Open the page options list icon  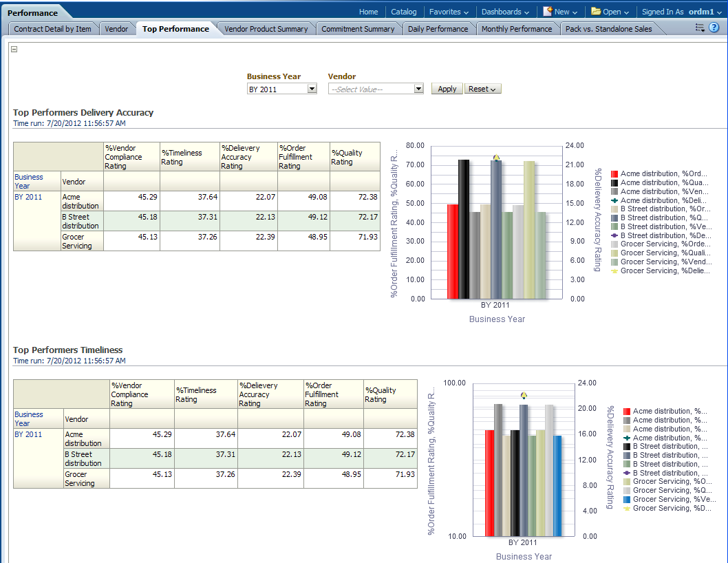[700, 28]
